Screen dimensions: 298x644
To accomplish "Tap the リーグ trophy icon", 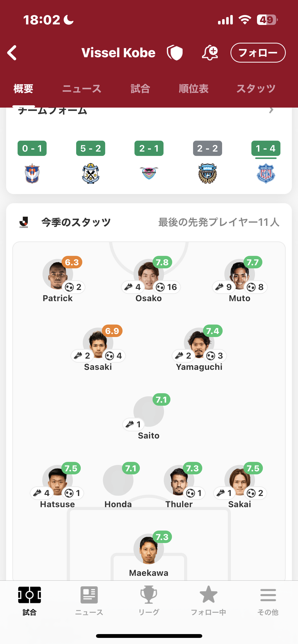I will [149, 595].
